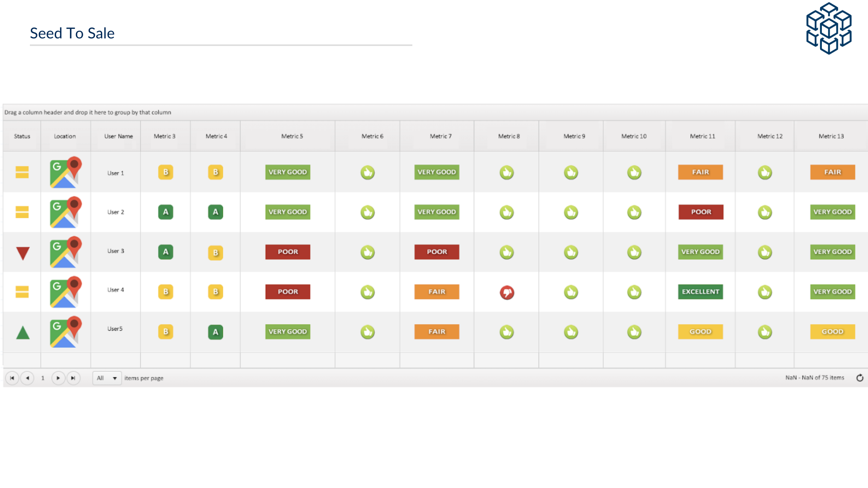The width and height of the screenshot is (868, 488).
Task: Toggle User 4's thumbs-up under Metric 10
Action: click(634, 291)
